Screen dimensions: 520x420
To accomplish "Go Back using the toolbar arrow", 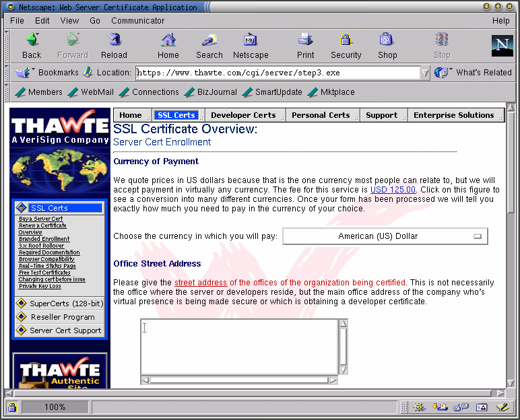I will click(32, 45).
